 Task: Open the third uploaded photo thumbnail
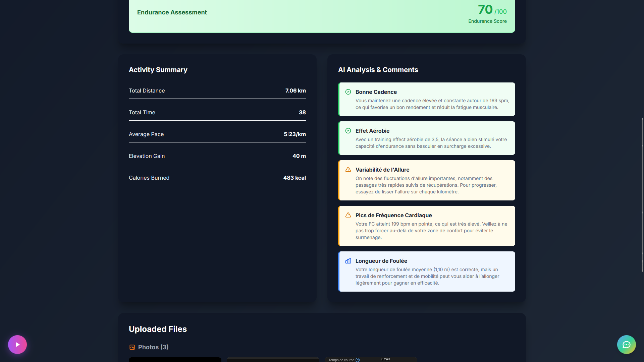(x=371, y=360)
